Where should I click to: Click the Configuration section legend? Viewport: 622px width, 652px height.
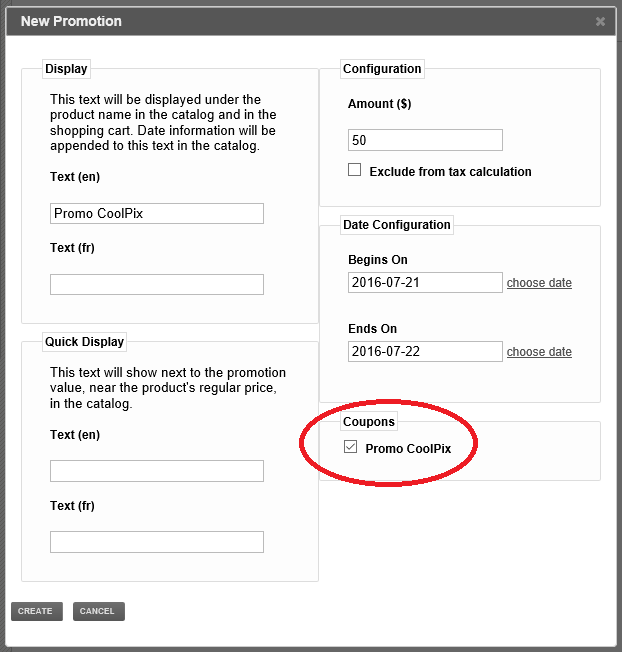click(382, 69)
